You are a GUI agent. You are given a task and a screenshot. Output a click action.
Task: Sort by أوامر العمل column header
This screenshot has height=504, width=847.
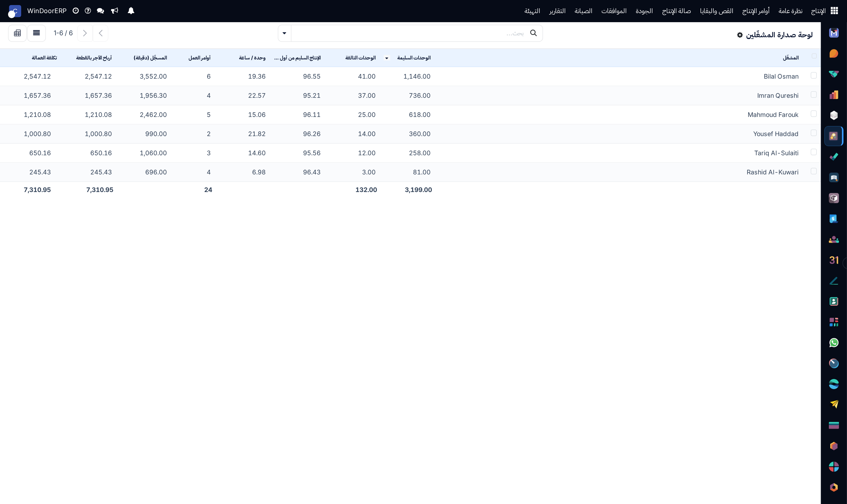(199, 58)
